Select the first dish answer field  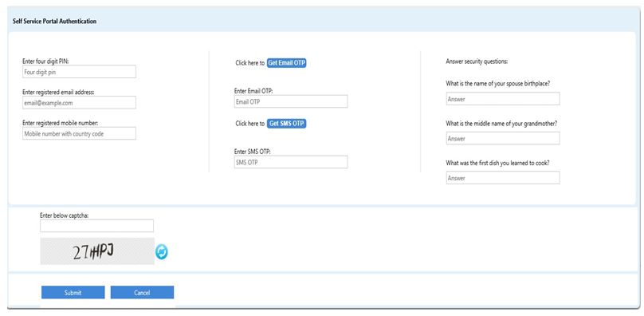503,178
